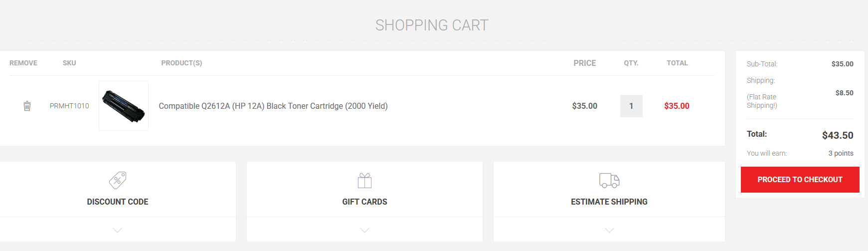Viewport: 868px width, 251px height.
Task: Click the red $35.00 line total
Action: coord(677,106)
